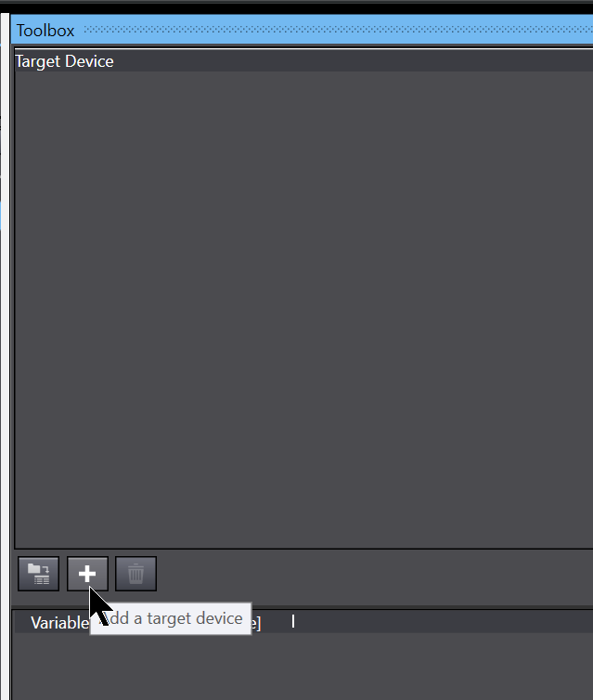Click the white vertical splitter left of Toolbox
The width and height of the screenshot is (593, 700).
[5, 356]
